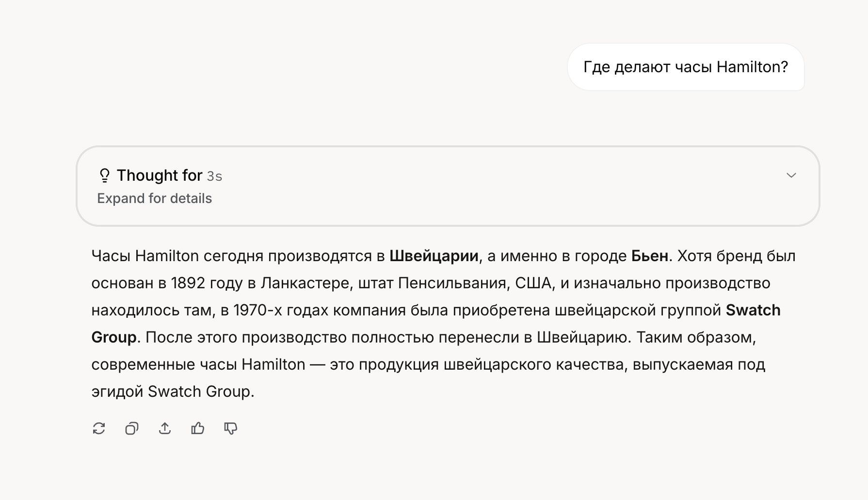Click the "Expand for details" text
The width and height of the screenshot is (868, 500).
click(x=154, y=199)
